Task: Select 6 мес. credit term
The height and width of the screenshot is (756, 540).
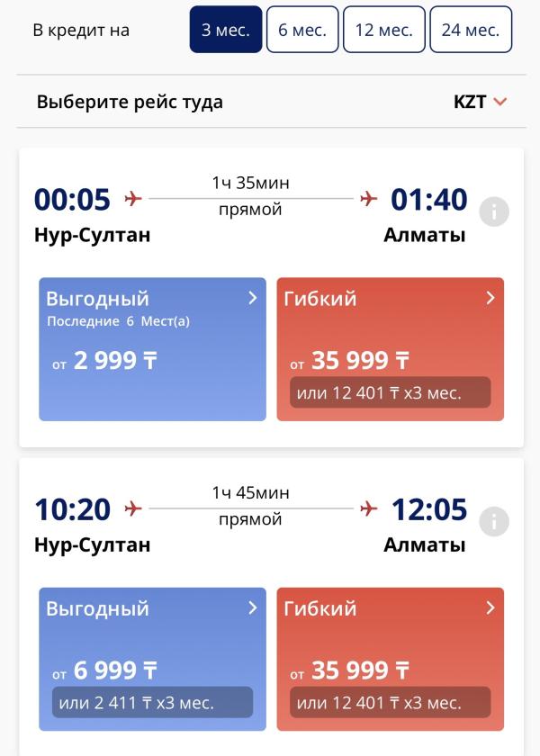Action: tap(302, 30)
